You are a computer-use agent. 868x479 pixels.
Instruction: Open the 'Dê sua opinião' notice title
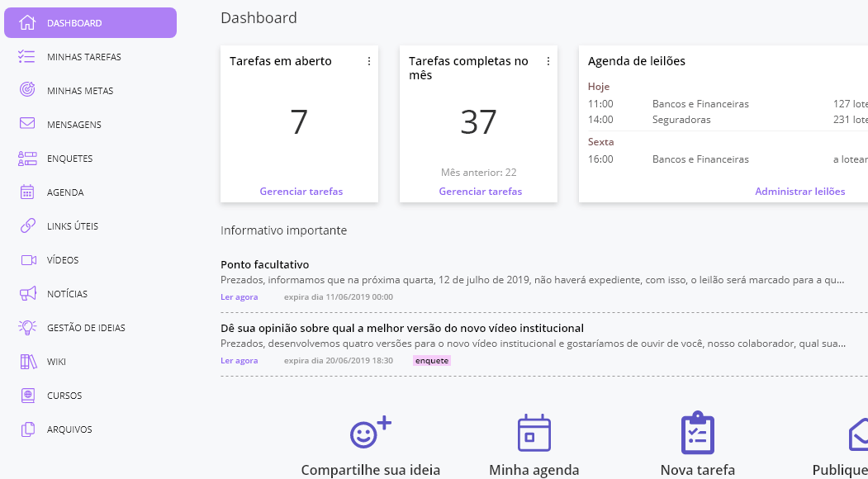coord(402,329)
